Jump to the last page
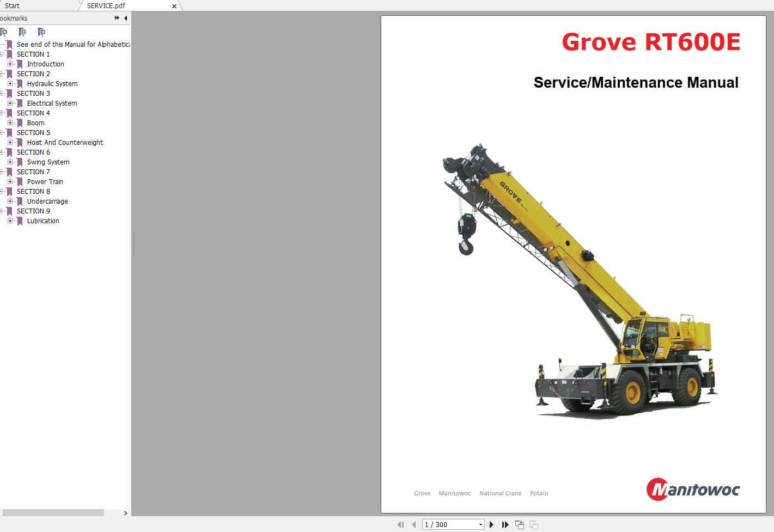This screenshot has width=774, height=532. click(x=505, y=524)
